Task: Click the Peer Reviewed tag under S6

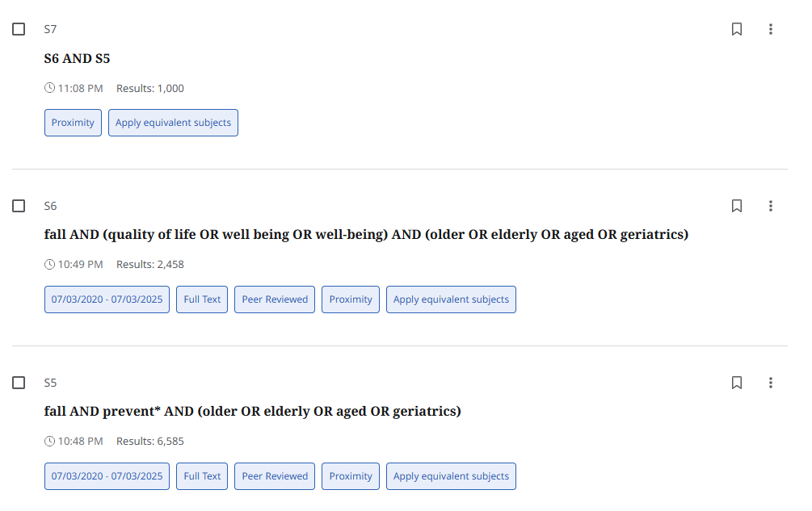Action: click(275, 299)
